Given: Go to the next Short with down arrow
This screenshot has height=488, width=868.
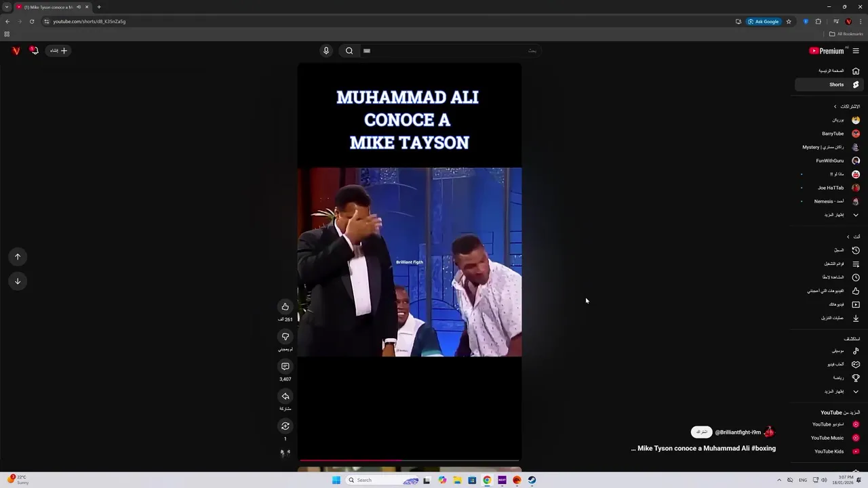Looking at the screenshot, I should 18,281.
